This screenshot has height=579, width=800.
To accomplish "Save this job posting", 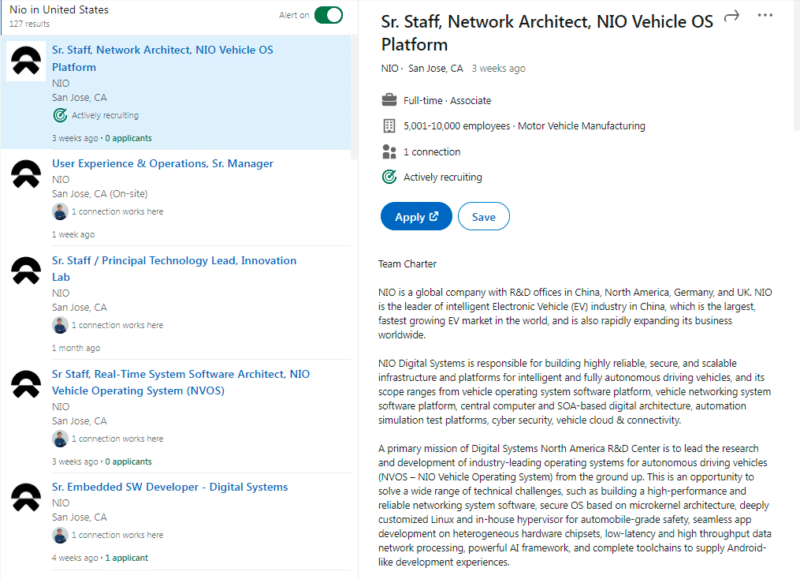I will tap(483, 217).
